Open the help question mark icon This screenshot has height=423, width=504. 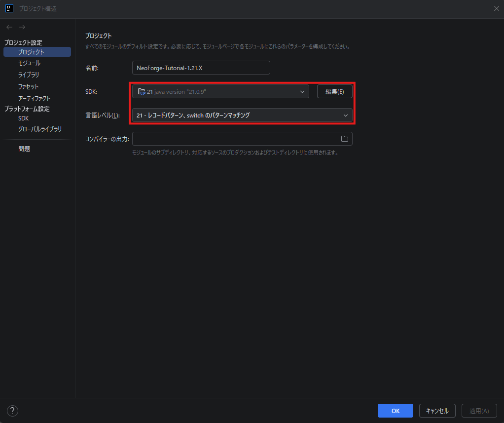12,411
